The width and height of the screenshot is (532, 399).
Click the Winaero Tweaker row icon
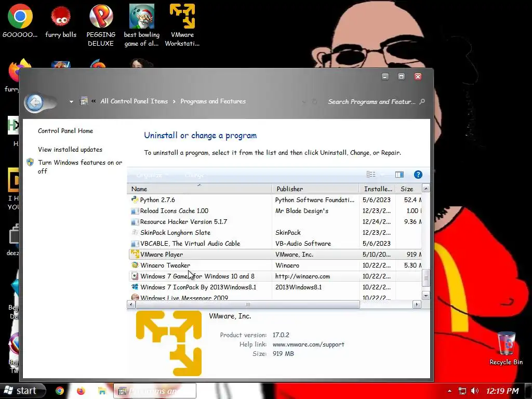click(135, 265)
